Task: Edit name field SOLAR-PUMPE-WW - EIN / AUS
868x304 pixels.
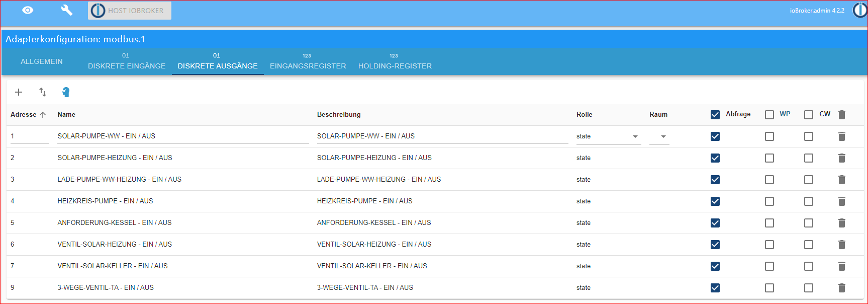Action: [183, 136]
